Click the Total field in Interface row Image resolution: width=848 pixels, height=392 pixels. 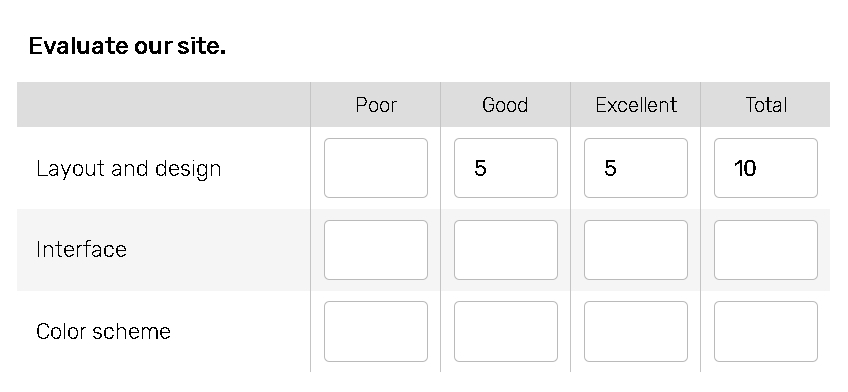click(766, 250)
